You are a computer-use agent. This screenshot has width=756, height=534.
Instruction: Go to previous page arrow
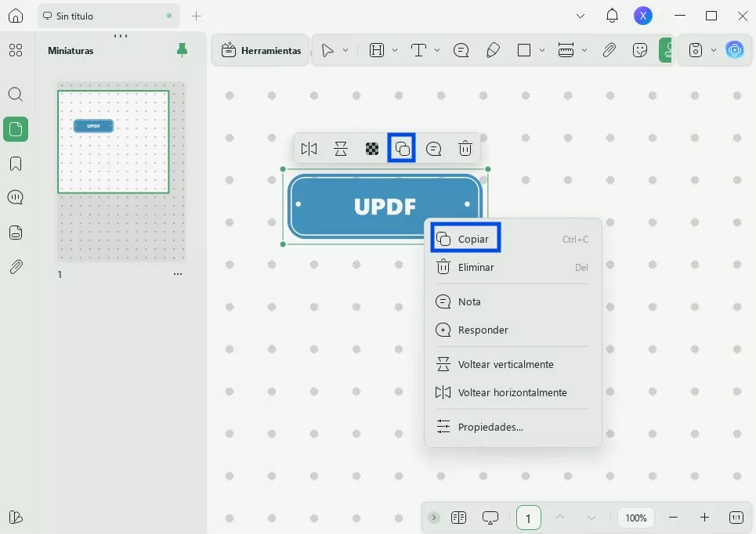pos(560,517)
